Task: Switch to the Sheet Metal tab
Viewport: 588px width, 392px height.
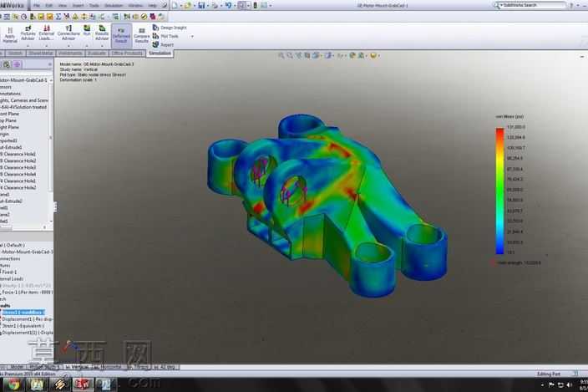Action: coord(41,53)
